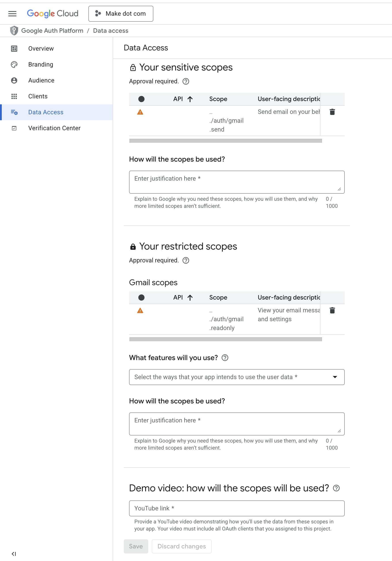Delete the gmail.readonly scope row
The image size is (392, 561).
coord(332,310)
